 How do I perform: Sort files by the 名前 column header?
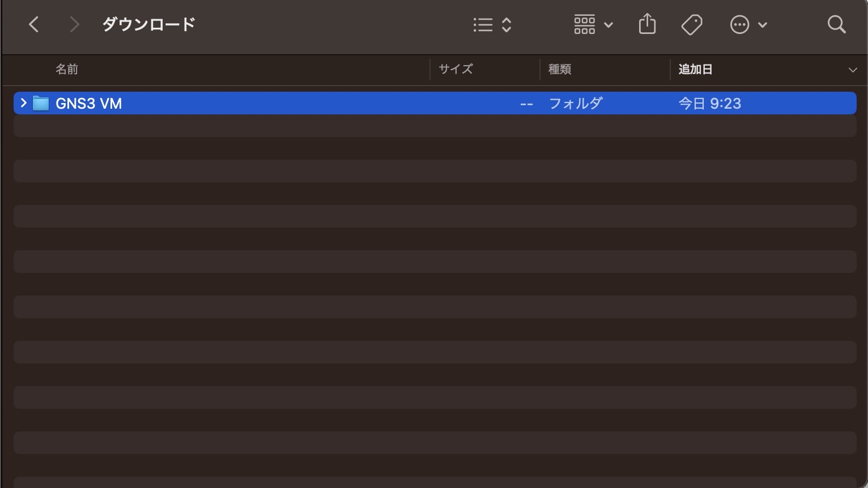click(x=66, y=69)
